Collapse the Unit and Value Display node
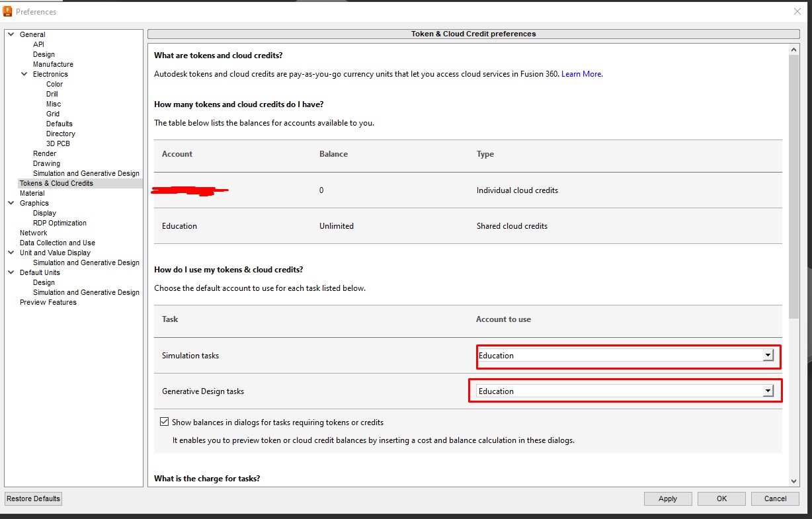The height and width of the screenshot is (519, 812). [11, 253]
